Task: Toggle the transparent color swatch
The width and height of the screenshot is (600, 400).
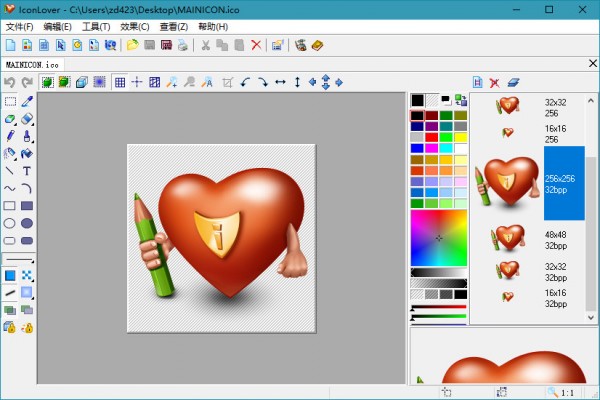Action: [x=433, y=100]
